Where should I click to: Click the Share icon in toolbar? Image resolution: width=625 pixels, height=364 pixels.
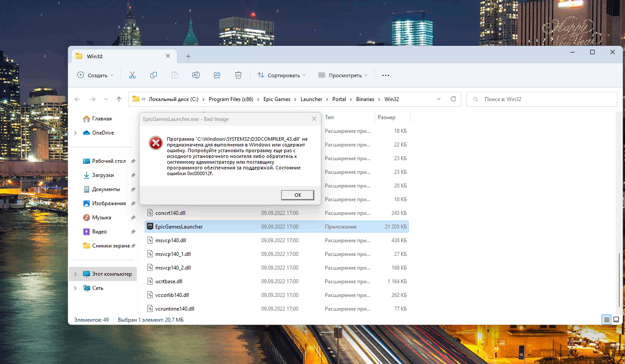click(x=217, y=75)
